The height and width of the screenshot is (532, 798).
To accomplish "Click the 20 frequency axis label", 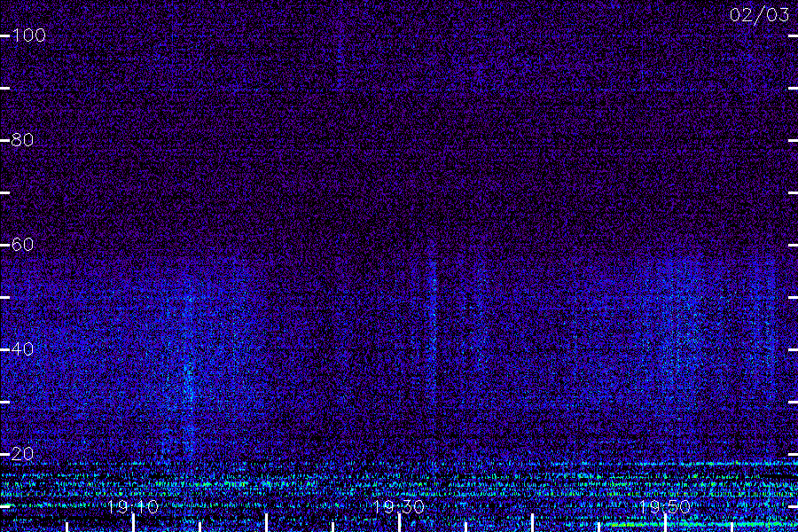I will (x=22, y=454).
